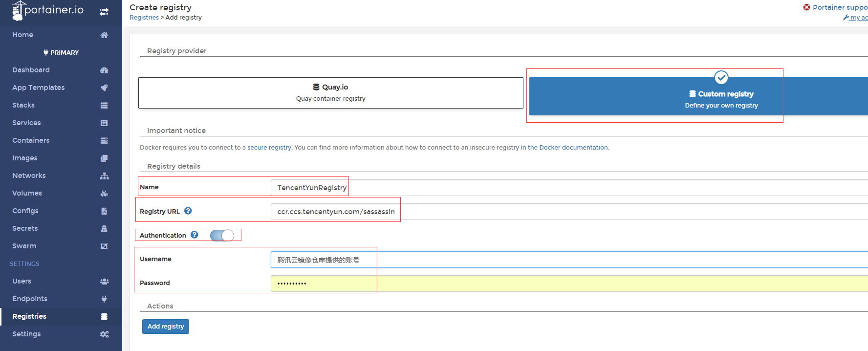Open Home in the sidebar
This screenshot has height=351, width=868.
coord(23,35)
